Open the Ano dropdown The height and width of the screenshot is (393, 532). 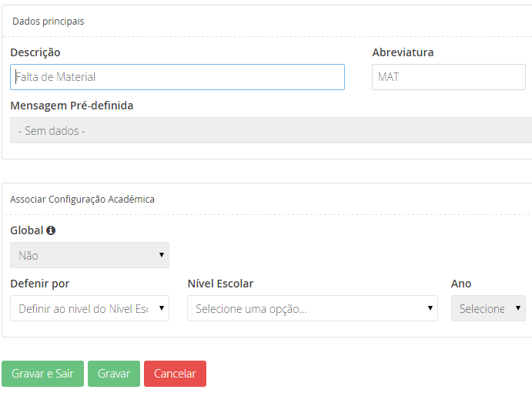point(488,308)
